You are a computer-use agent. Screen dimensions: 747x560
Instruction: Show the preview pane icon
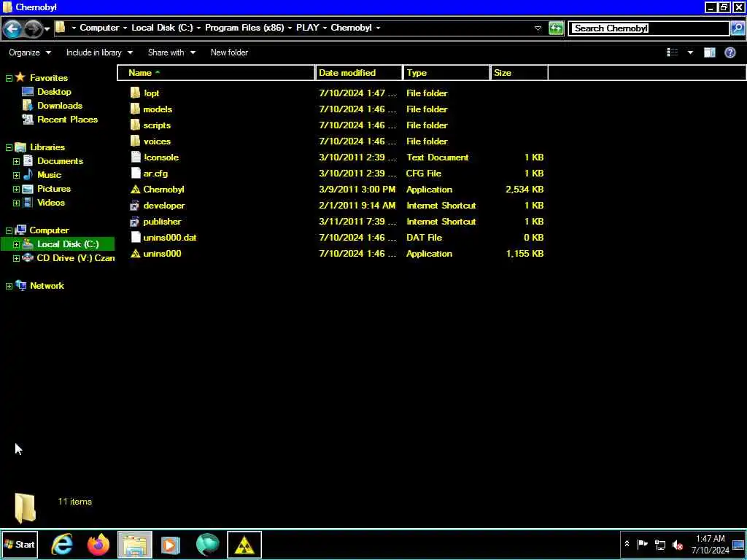tap(709, 52)
